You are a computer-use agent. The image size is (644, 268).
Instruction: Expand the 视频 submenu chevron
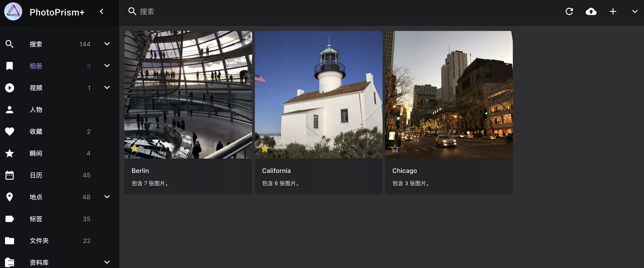(x=107, y=87)
